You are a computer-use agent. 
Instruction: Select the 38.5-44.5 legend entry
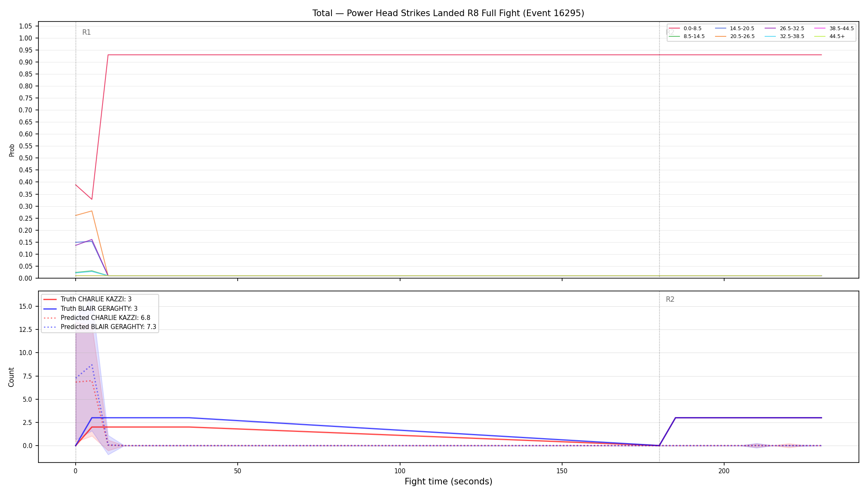pos(834,29)
